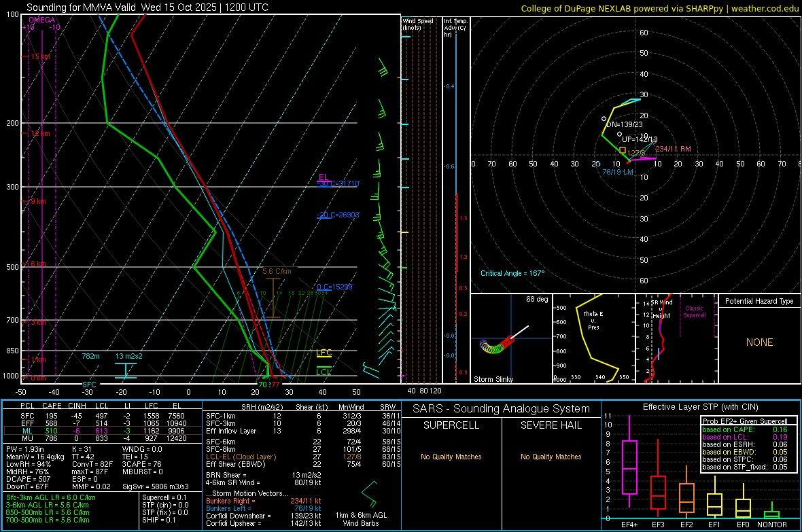Select the '-30 C=31710'' height label

coord(338,183)
